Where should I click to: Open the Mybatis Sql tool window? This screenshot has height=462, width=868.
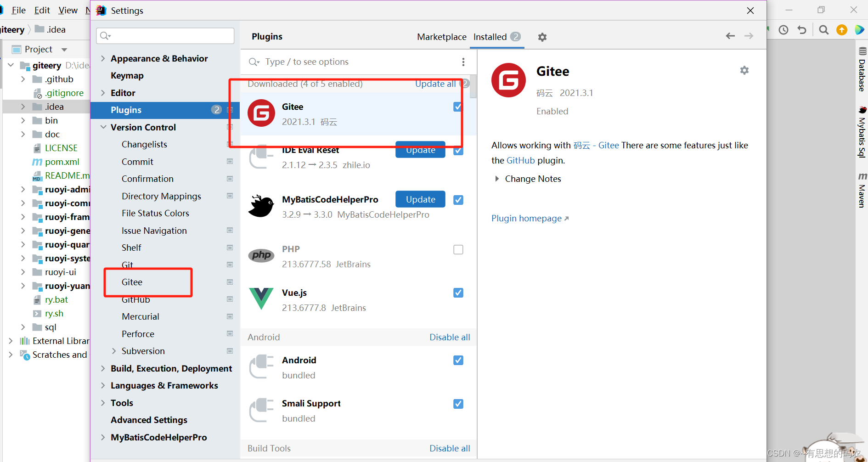pyautogui.click(x=862, y=132)
